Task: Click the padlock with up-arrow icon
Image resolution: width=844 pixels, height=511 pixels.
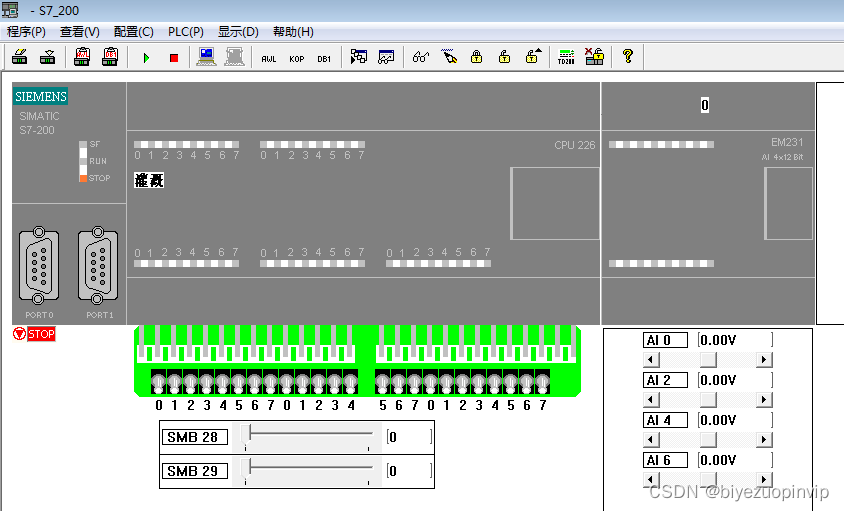Action: pos(533,57)
